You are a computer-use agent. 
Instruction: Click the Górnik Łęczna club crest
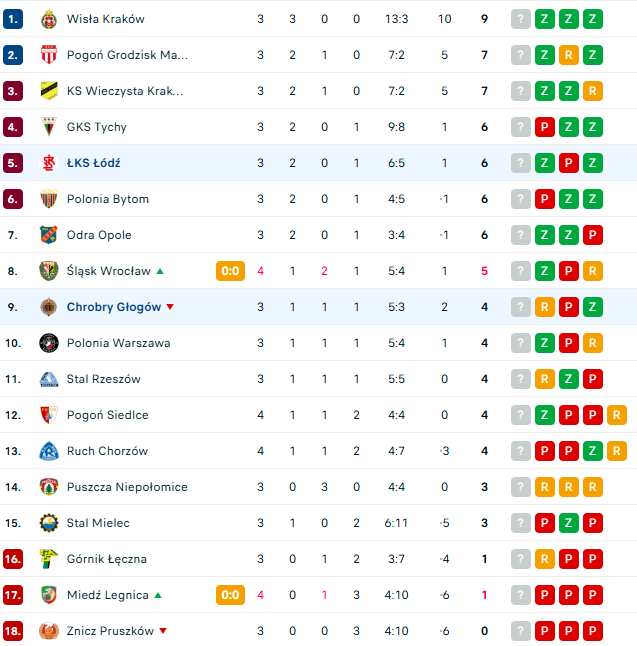(x=49, y=559)
